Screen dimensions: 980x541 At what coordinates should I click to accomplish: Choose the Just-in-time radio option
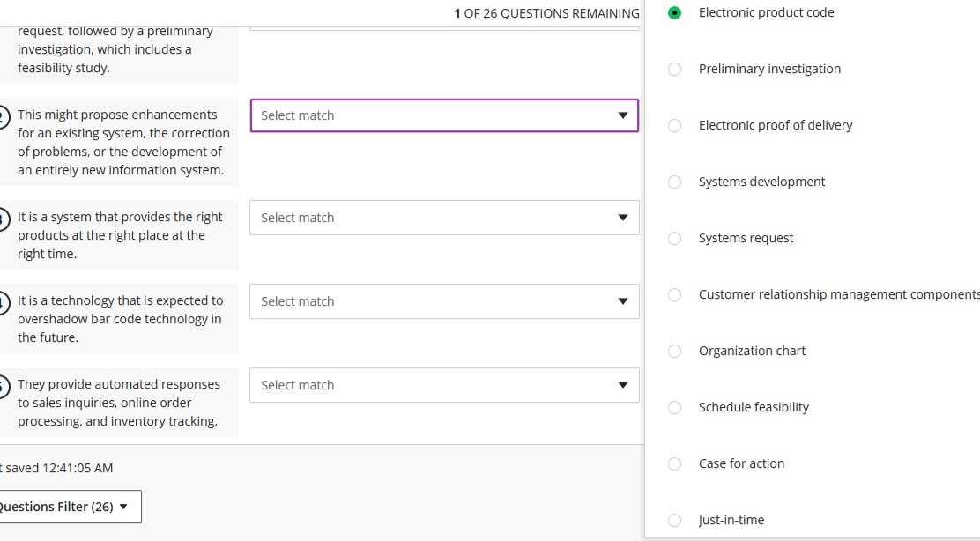coord(674,521)
